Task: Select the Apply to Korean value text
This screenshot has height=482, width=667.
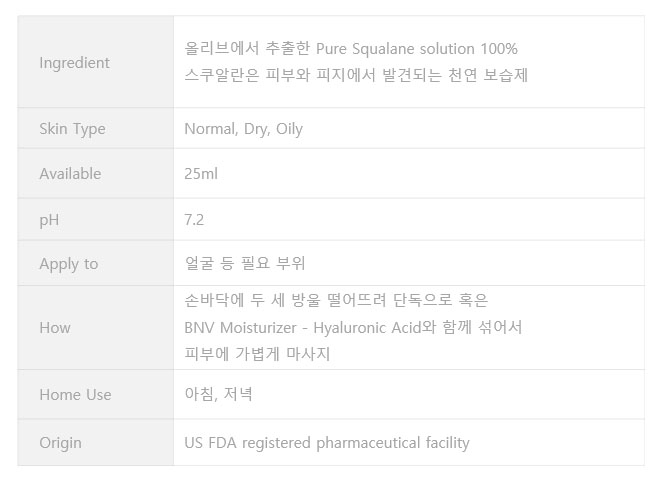Action: (x=245, y=263)
